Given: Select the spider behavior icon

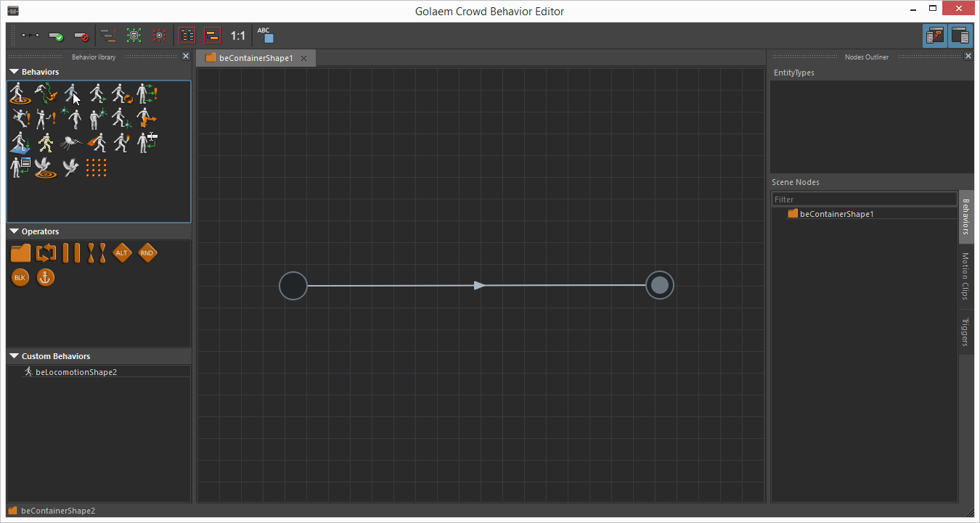Looking at the screenshot, I should click(x=71, y=143).
